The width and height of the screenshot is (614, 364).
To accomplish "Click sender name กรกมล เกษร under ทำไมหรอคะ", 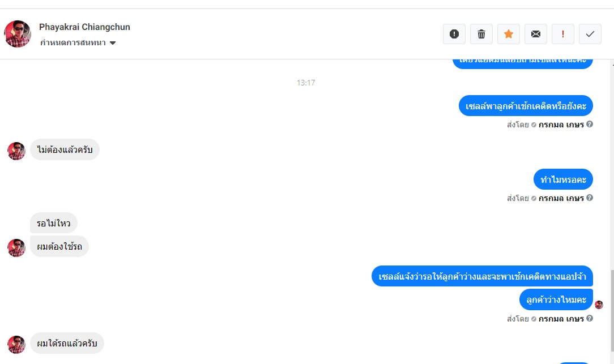I will coord(561,199).
